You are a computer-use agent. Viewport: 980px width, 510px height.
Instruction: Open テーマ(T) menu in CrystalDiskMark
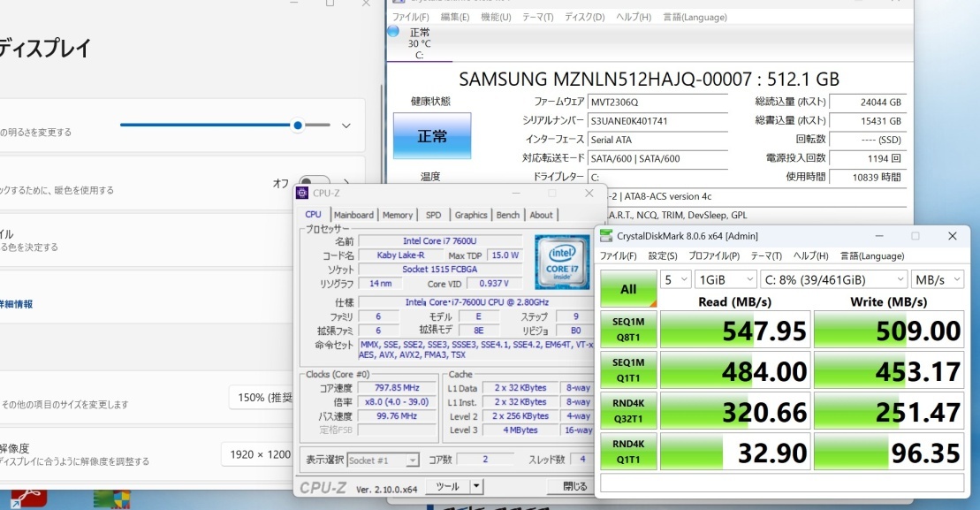click(x=766, y=255)
